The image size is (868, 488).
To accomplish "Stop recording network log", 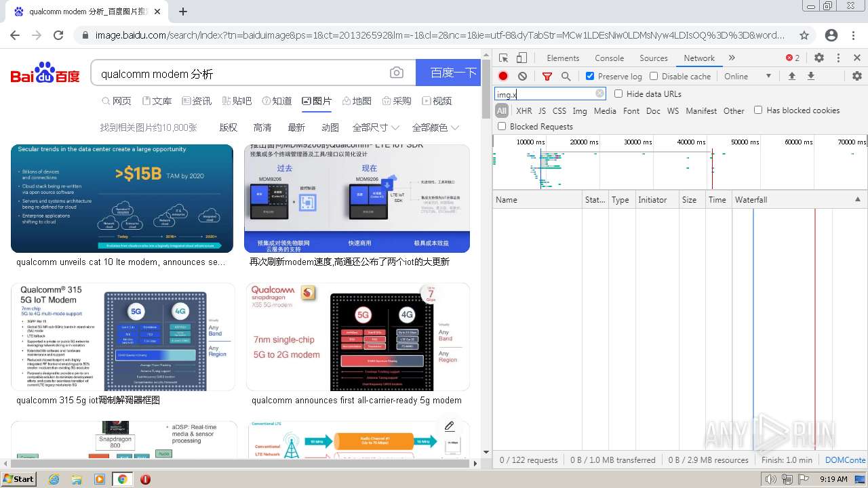I will click(503, 77).
